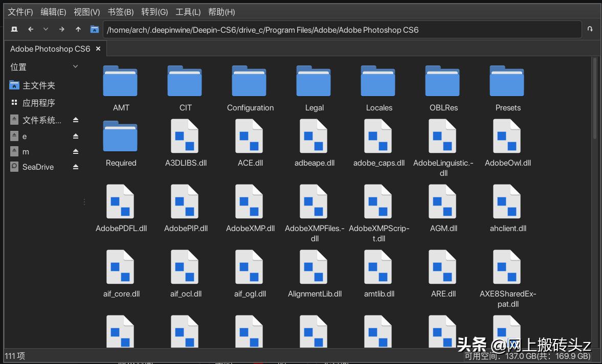Go up one directory level
Image resolution: width=602 pixels, height=364 pixels.
pyautogui.click(x=78, y=29)
